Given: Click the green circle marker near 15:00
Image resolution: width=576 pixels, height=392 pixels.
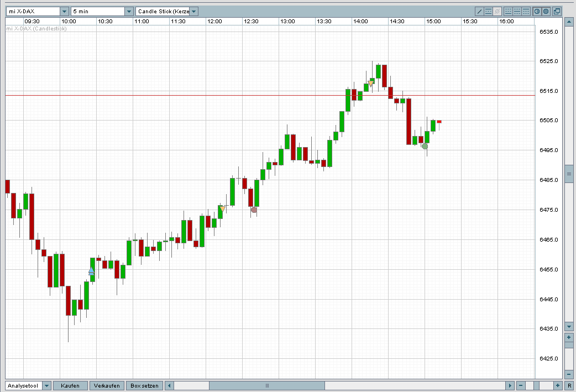Looking at the screenshot, I should 425,146.
